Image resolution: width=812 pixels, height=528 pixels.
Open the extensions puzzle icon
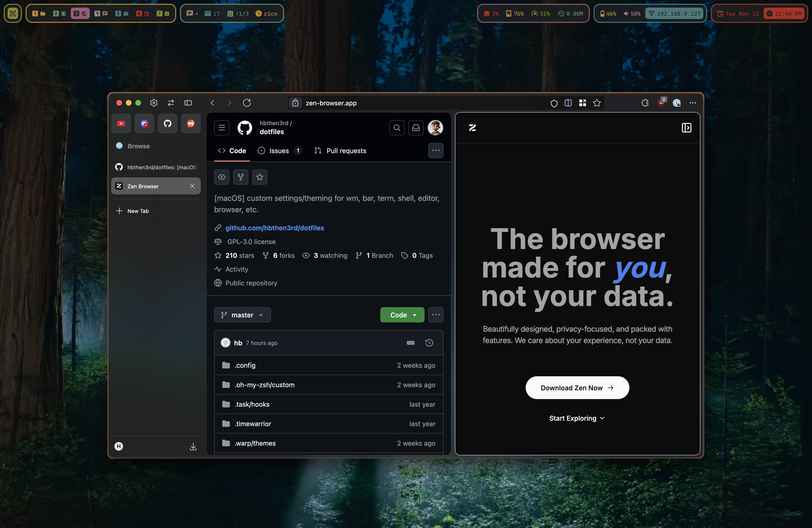pyautogui.click(x=645, y=103)
